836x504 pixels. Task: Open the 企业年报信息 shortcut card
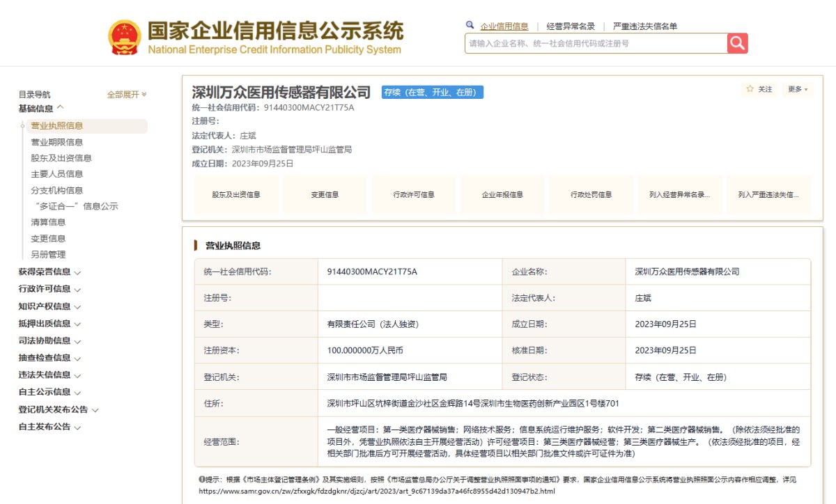pos(502,194)
